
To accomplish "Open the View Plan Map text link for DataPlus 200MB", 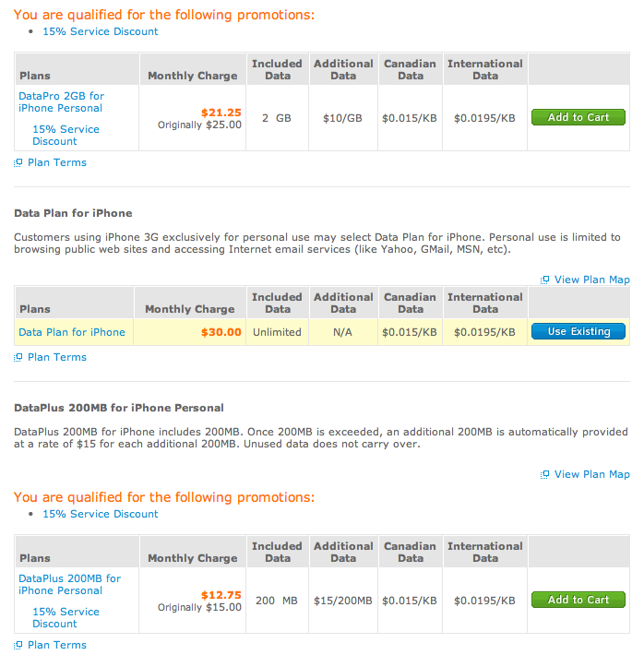I will 592,475.
